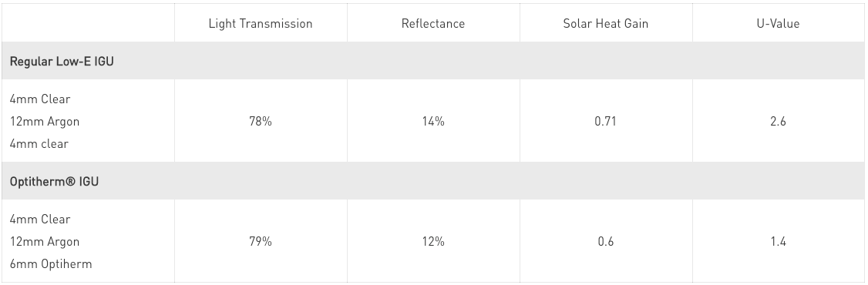Select the 2.6 U-Value cell

[x=778, y=121]
